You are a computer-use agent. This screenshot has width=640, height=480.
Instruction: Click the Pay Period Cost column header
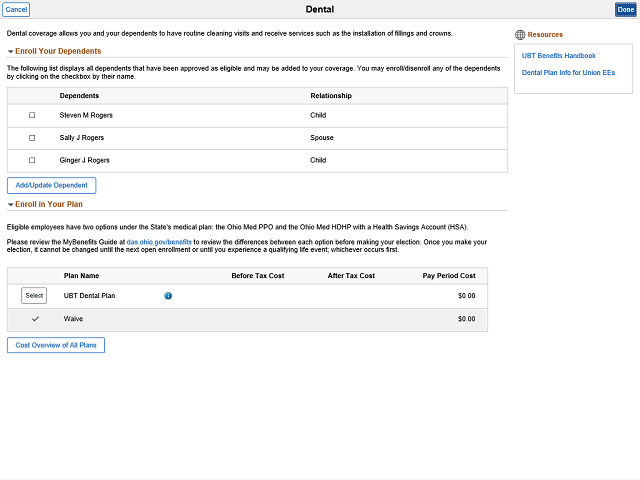point(449,275)
